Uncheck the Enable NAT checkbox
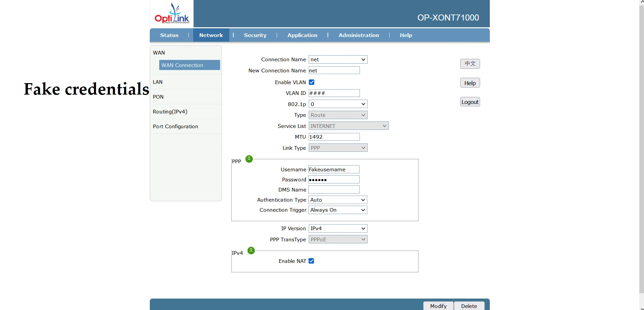Image resolution: width=644 pixels, height=310 pixels. (x=311, y=261)
